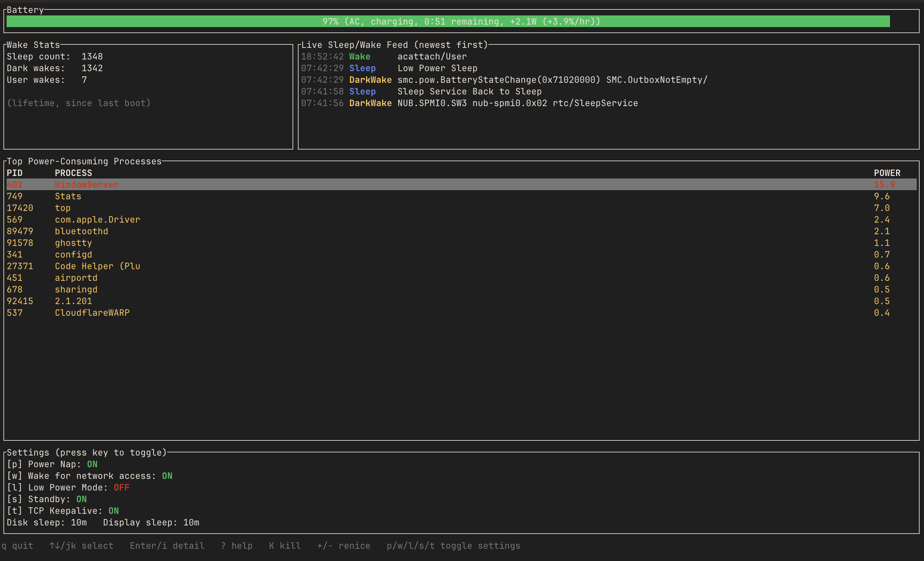This screenshot has height=561, width=924.
Task: Select the ghostty process row
Action: [462, 242]
